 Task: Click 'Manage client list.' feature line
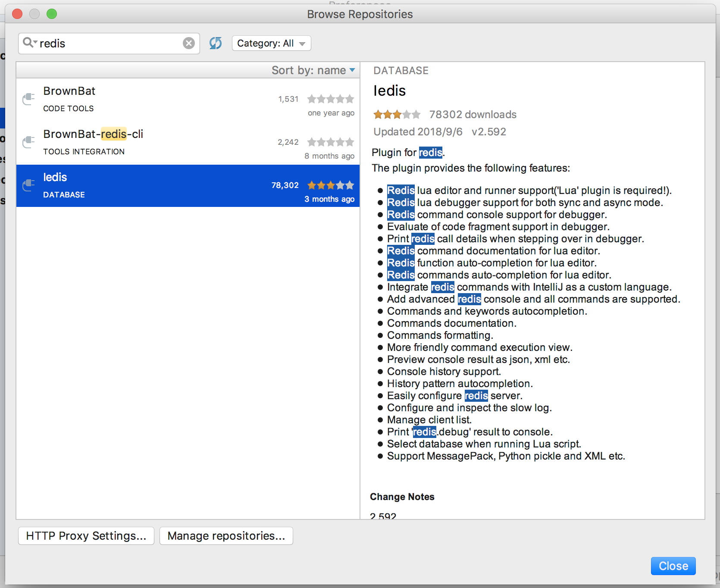429,420
